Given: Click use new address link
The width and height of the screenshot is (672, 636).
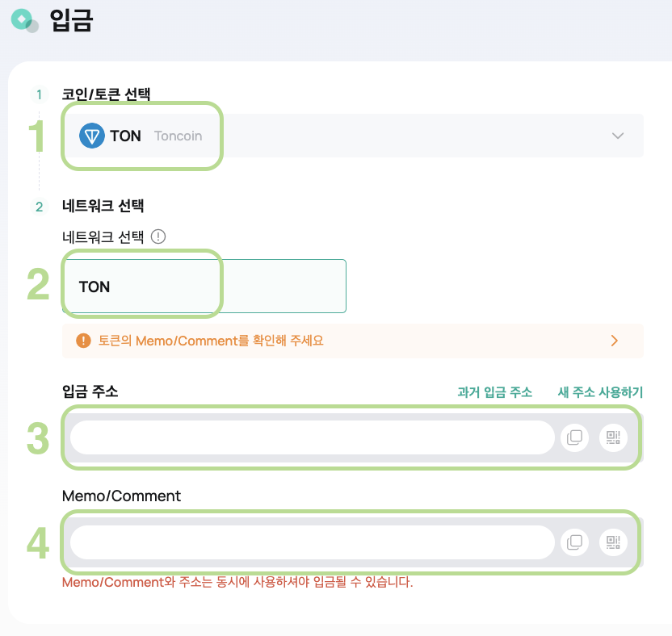Looking at the screenshot, I should 600,392.
